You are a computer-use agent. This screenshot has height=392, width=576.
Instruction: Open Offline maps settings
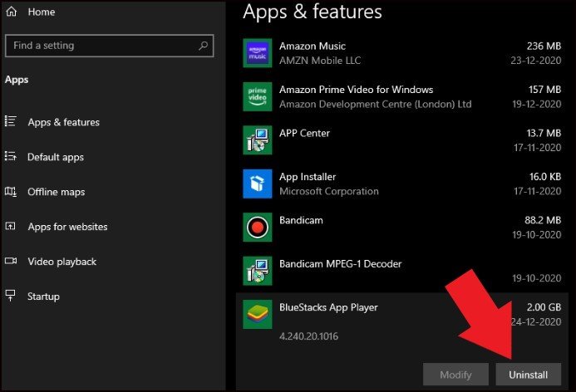(x=56, y=192)
